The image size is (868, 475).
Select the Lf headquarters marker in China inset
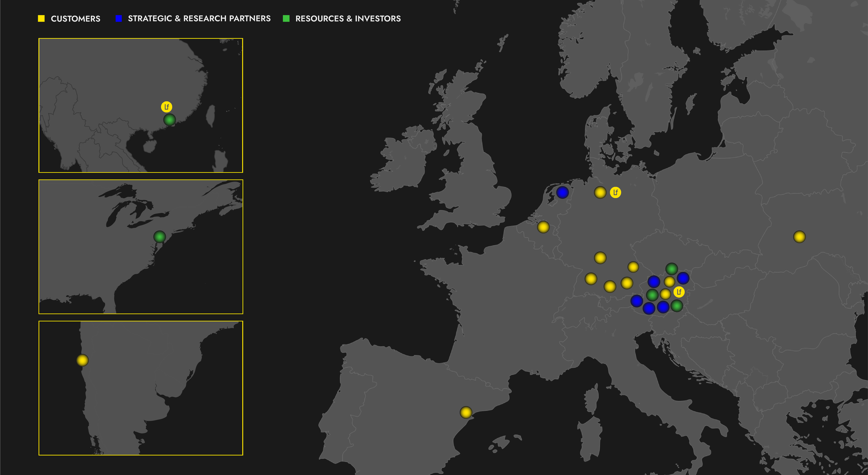pyautogui.click(x=167, y=107)
